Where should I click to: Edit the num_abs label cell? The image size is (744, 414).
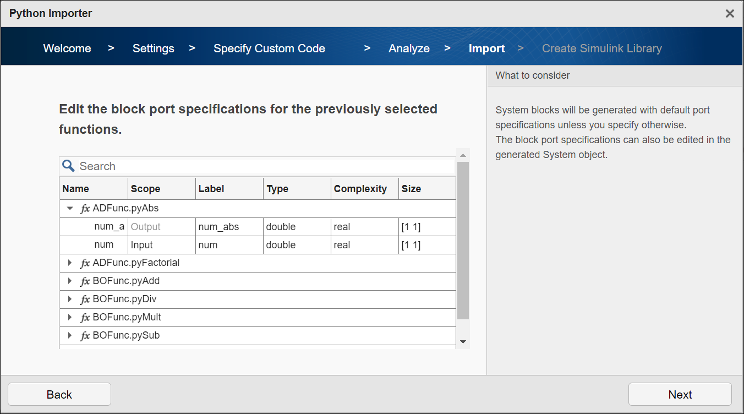pos(229,227)
